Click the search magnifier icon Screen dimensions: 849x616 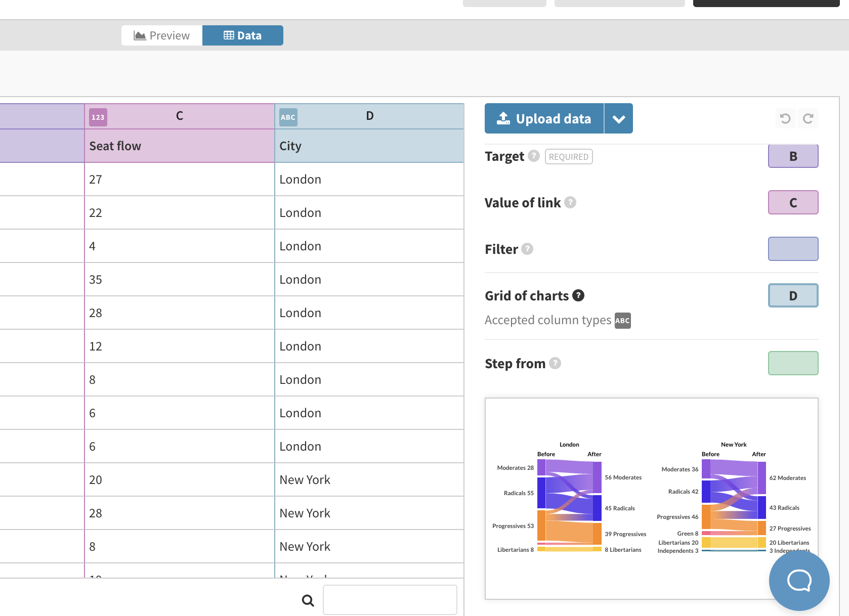point(308,600)
